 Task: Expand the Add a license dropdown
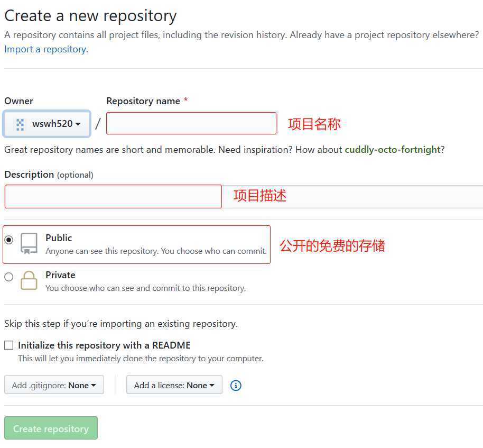tap(174, 385)
